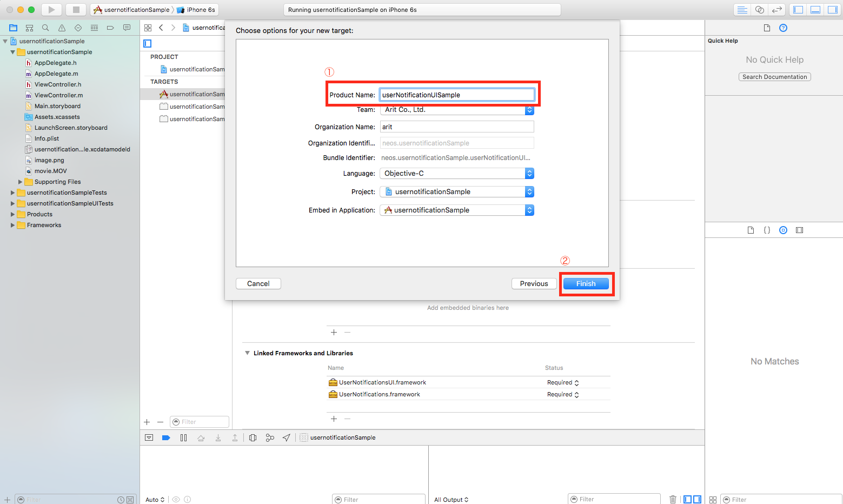This screenshot has width=843, height=504.
Task: Click the targets list Filter field
Action: tap(200, 422)
